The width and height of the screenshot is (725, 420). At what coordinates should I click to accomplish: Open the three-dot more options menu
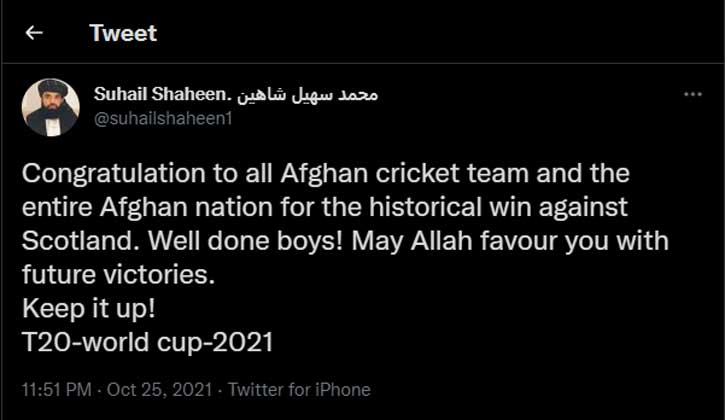coord(693,94)
